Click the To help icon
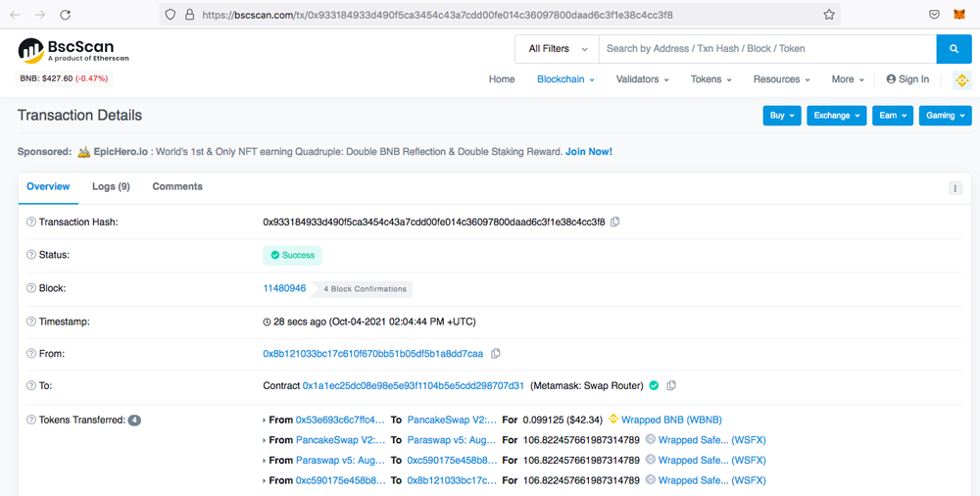Image resolution: width=980 pixels, height=496 pixels. [31, 386]
